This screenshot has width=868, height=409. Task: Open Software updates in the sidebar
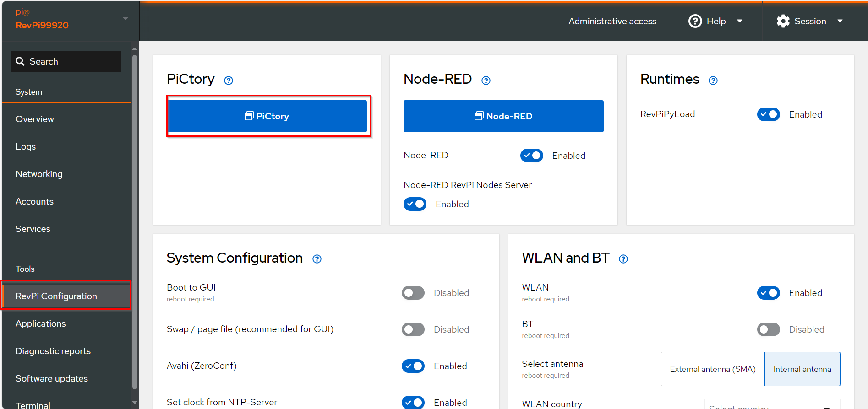[66, 378]
